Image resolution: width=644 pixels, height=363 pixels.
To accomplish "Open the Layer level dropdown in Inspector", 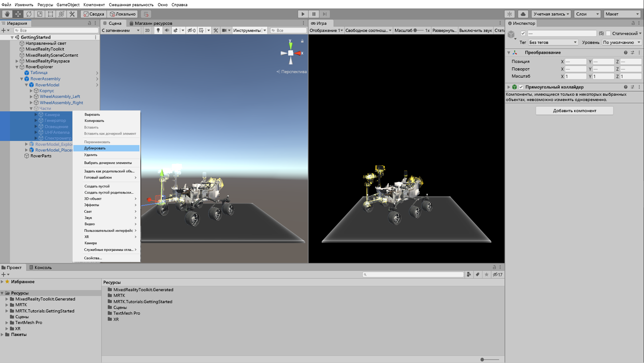I will 622,42.
